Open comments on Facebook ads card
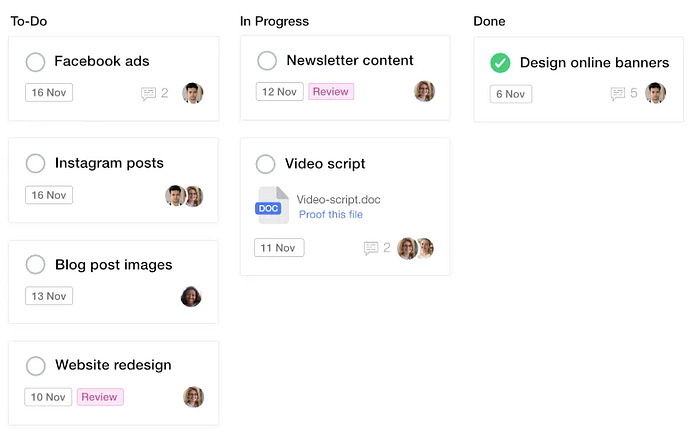 tap(154, 93)
